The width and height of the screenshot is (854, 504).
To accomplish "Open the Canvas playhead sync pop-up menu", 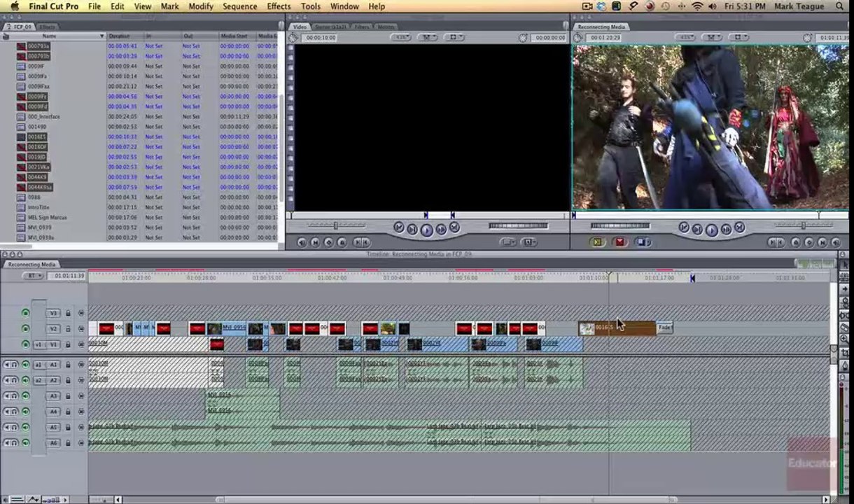I will coord(713,37).
